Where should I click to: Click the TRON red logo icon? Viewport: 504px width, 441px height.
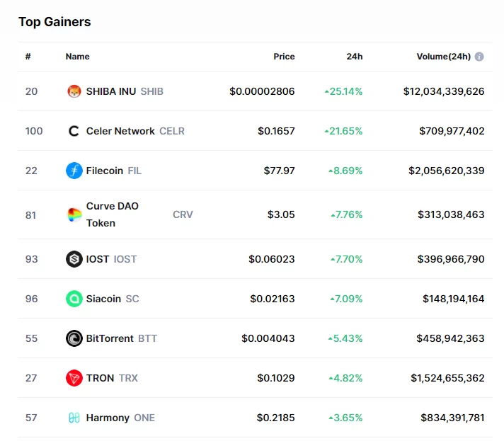74,378
